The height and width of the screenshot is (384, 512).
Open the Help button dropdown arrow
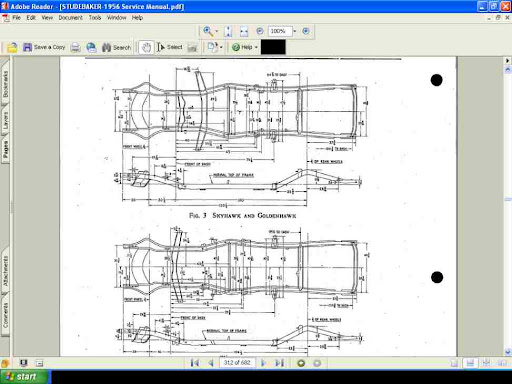256,47
